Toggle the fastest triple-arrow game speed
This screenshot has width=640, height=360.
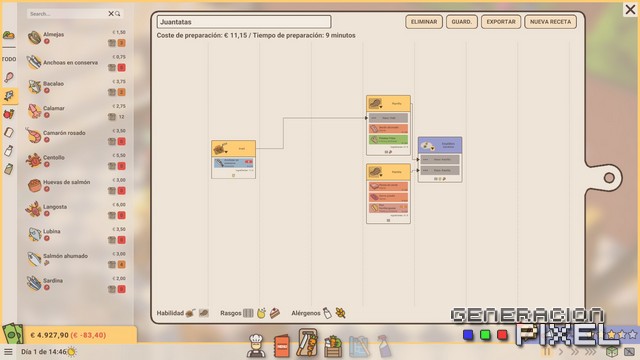[591, 351]
